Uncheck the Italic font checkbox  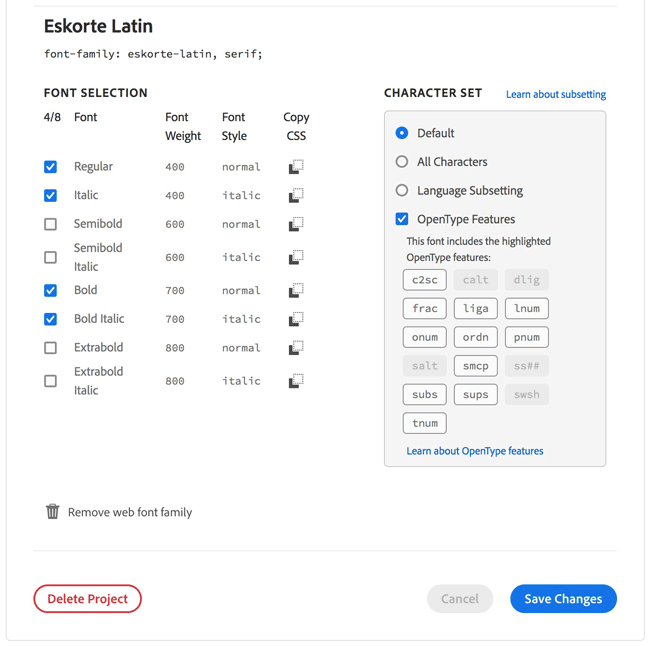51,195
